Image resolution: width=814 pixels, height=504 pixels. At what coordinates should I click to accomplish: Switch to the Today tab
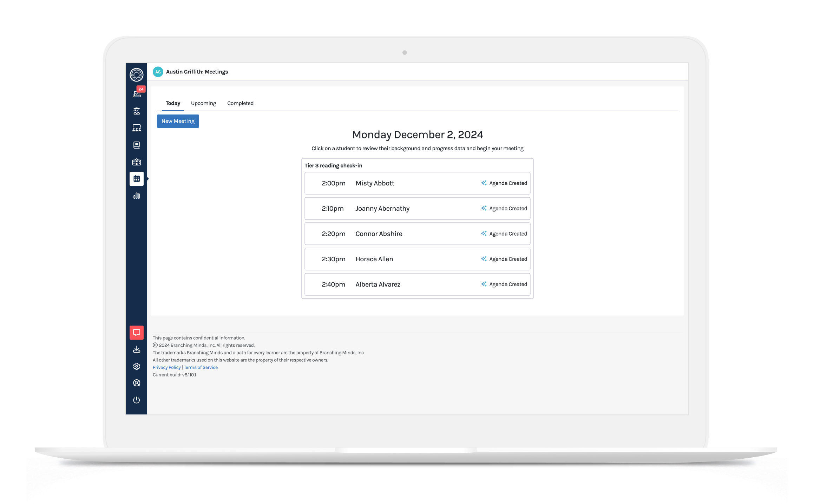pyautogui.click(x=173, y=103)
